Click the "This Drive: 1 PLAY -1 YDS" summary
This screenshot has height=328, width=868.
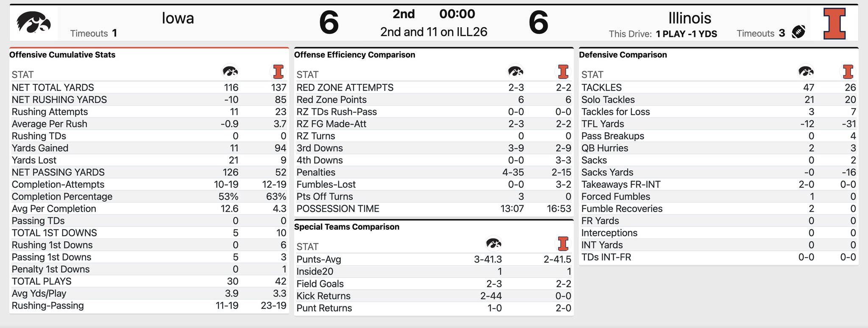click(662, 34)
